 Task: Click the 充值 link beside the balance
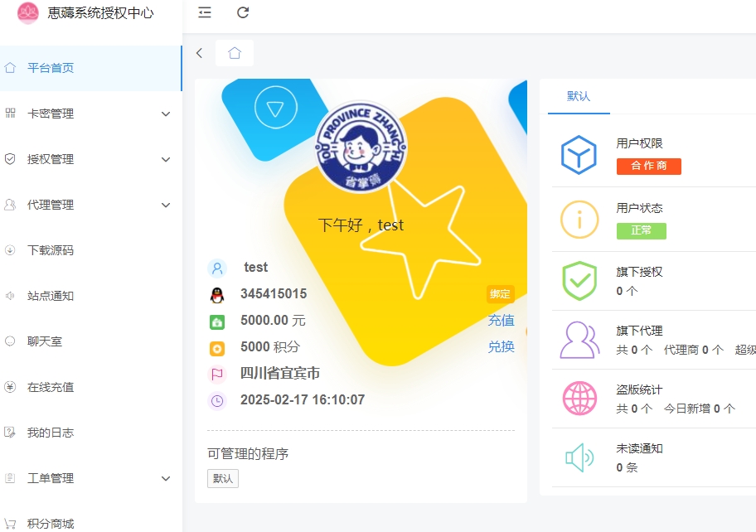coord(501,321)
